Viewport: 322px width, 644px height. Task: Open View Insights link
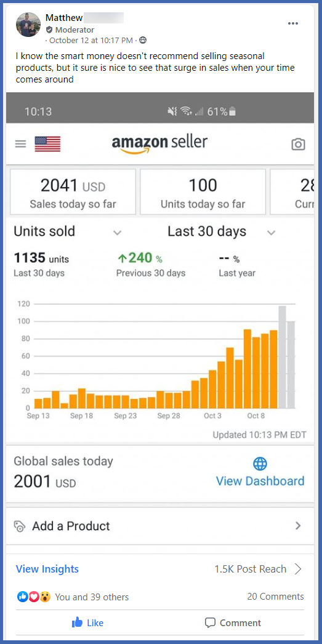click(47, 569)
